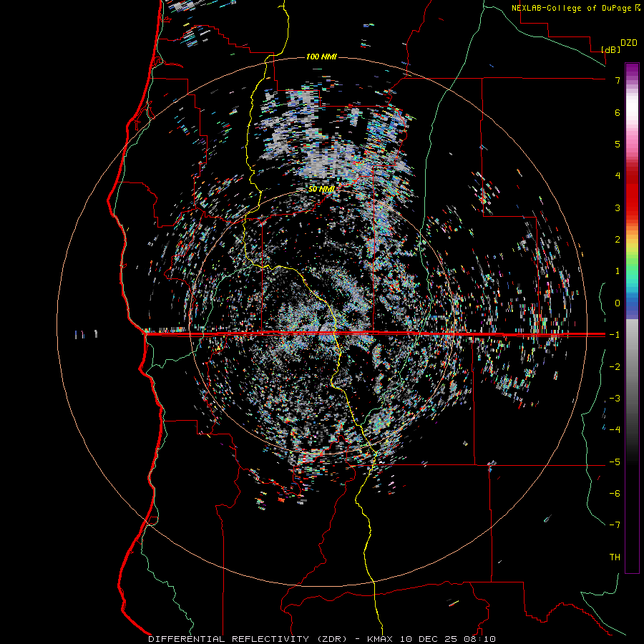Click scale value -5 on the legend
This screenshot has width=644, height=644.
click(615, 462)
